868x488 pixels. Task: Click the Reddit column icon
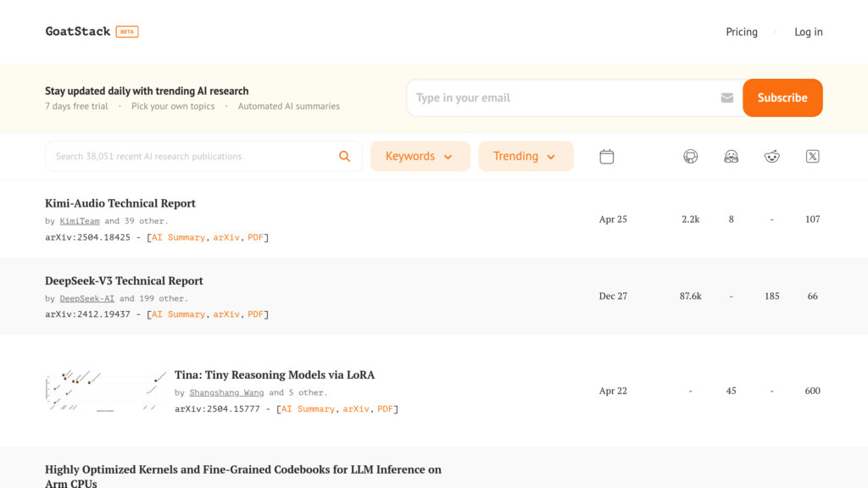771,157
